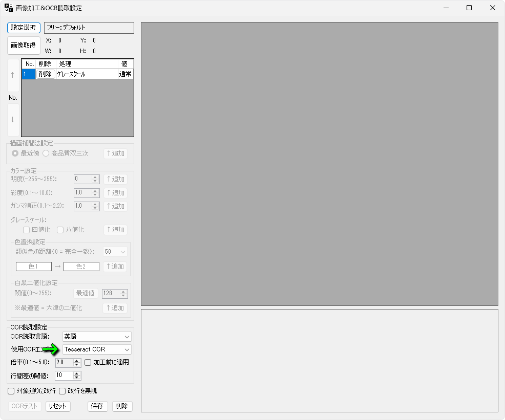This screenshot has width=505, height=420.
Task: Click the 保存 button
Action: [x=97, y=406]
